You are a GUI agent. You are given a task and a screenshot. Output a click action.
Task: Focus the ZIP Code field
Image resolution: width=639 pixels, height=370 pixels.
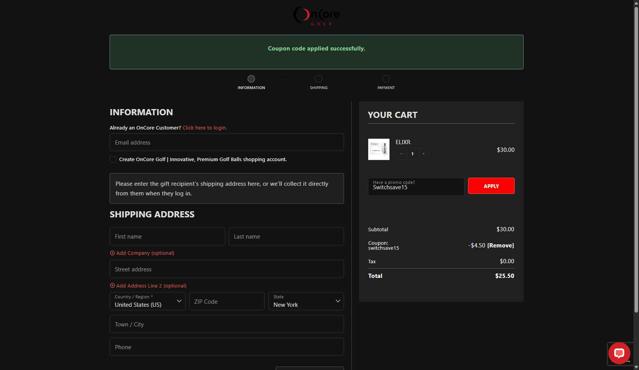point(227,302)
